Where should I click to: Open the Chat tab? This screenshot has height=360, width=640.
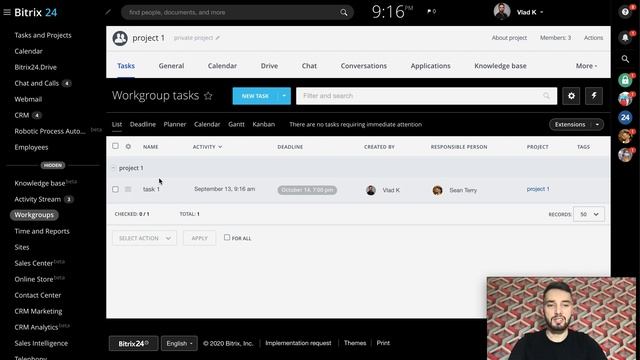(309, 66)
